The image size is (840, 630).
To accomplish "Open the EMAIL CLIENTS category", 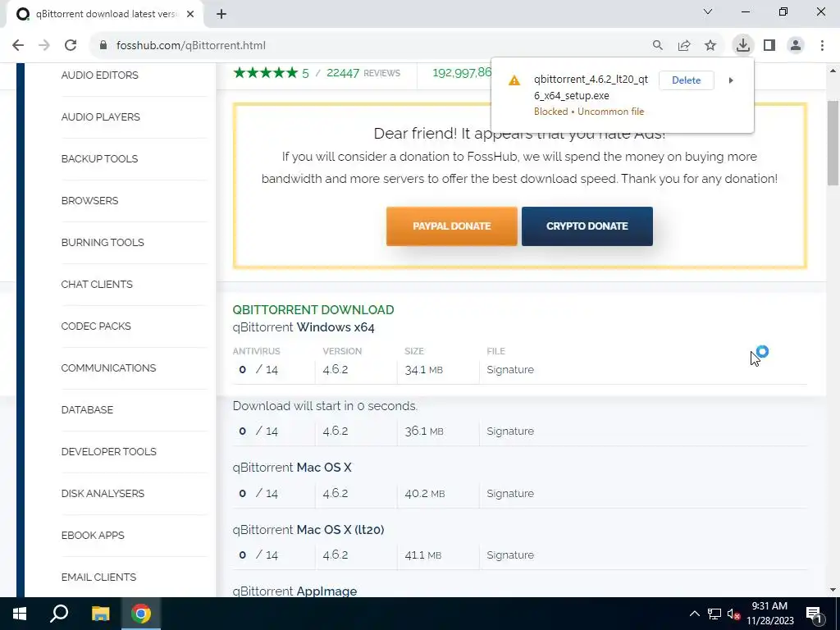I will [x=98, y=577].
